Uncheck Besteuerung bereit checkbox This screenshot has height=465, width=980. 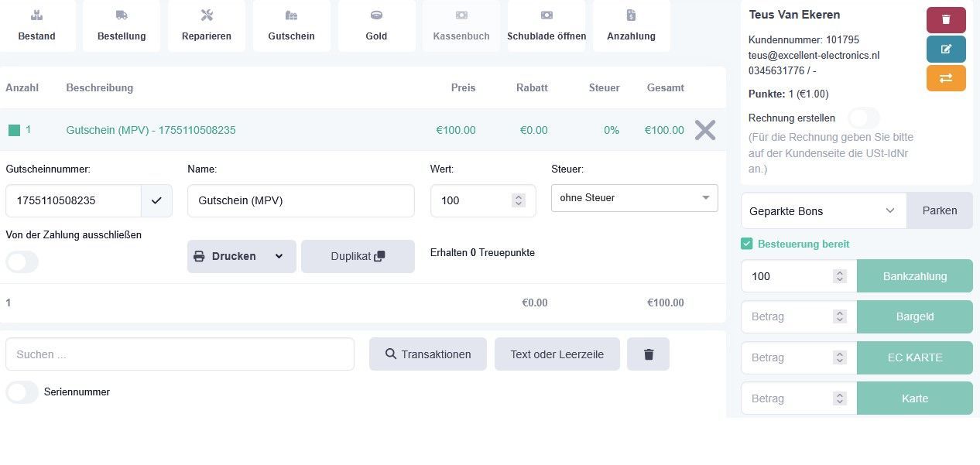(747, 244)
